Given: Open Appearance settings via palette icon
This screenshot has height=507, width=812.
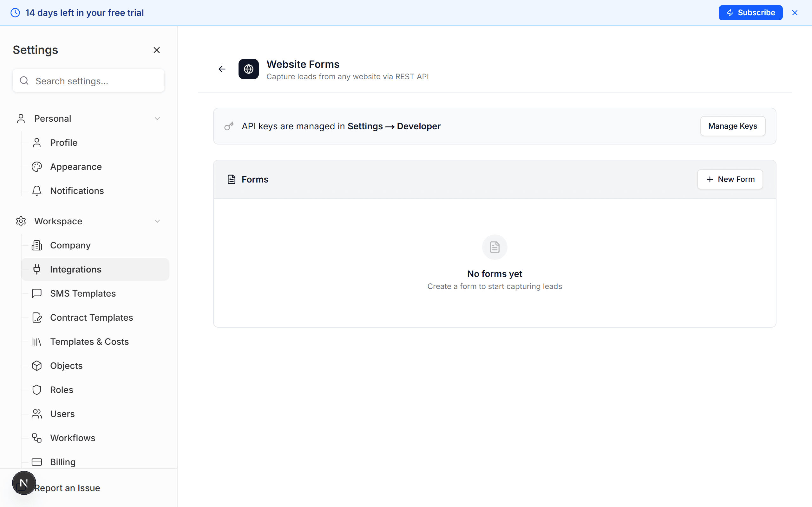Looking at the screenshot, I should coord(36,166).
